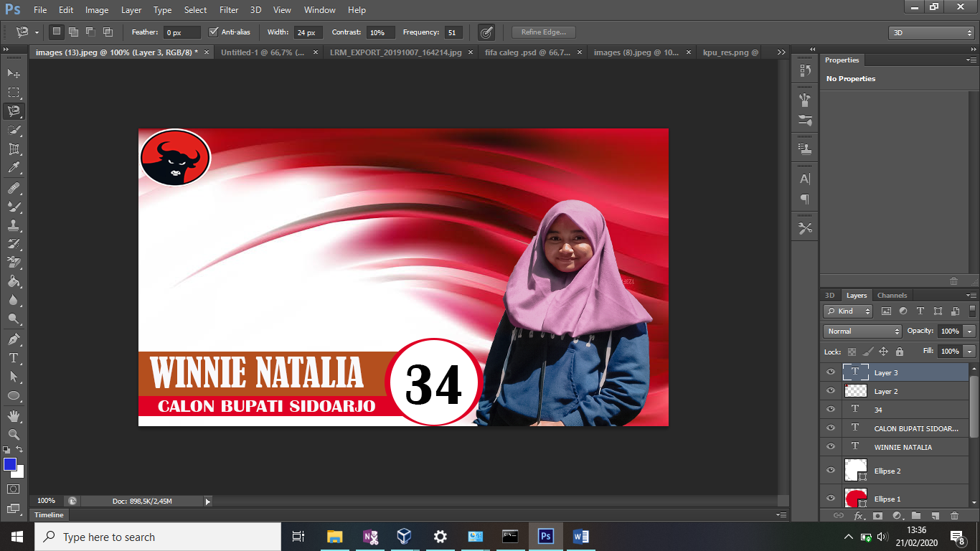Select the Hand tool
This screenshot has width=980, height=551.
[14, 415]
